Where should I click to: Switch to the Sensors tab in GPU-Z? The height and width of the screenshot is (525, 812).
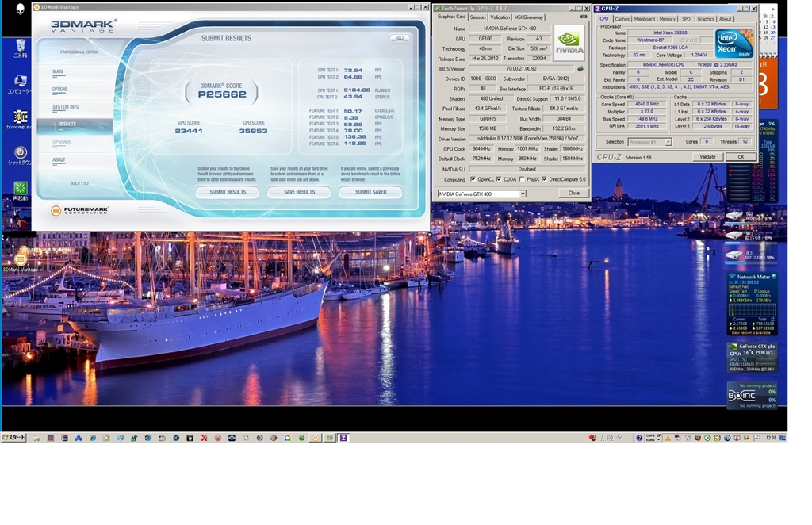478,17
